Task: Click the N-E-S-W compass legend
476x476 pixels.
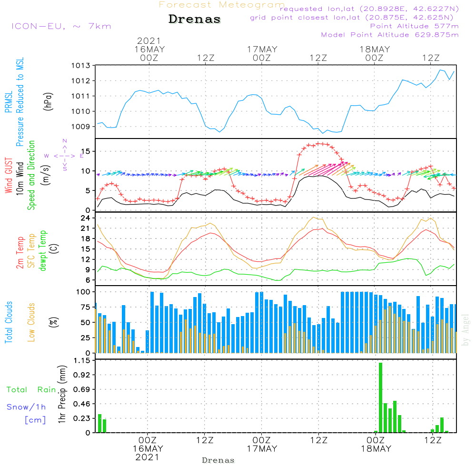Action: [65, 155]
